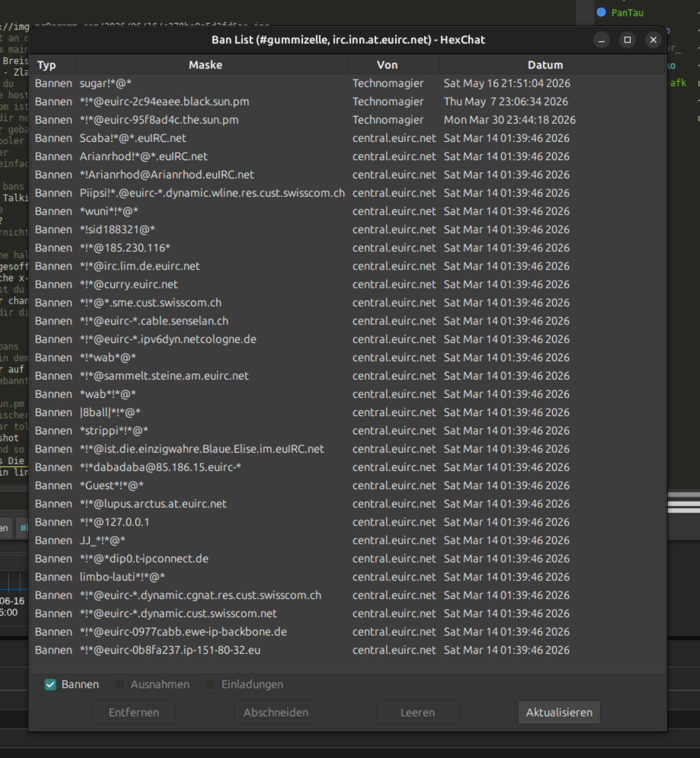Select the *wab*!*@* ban mask
This screenshot has width=700, height=758.
point(108,394)
